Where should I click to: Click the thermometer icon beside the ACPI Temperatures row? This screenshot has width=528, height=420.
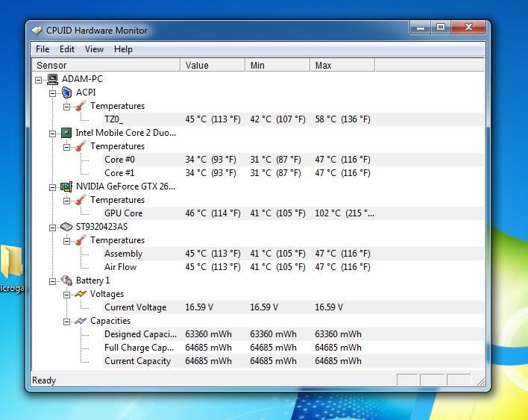(81, 106)
